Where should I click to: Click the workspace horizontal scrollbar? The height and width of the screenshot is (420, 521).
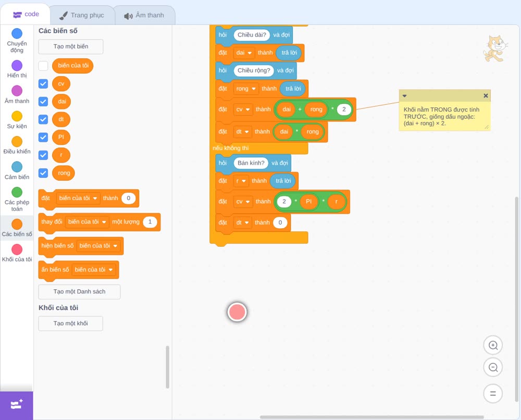(372, 417)
